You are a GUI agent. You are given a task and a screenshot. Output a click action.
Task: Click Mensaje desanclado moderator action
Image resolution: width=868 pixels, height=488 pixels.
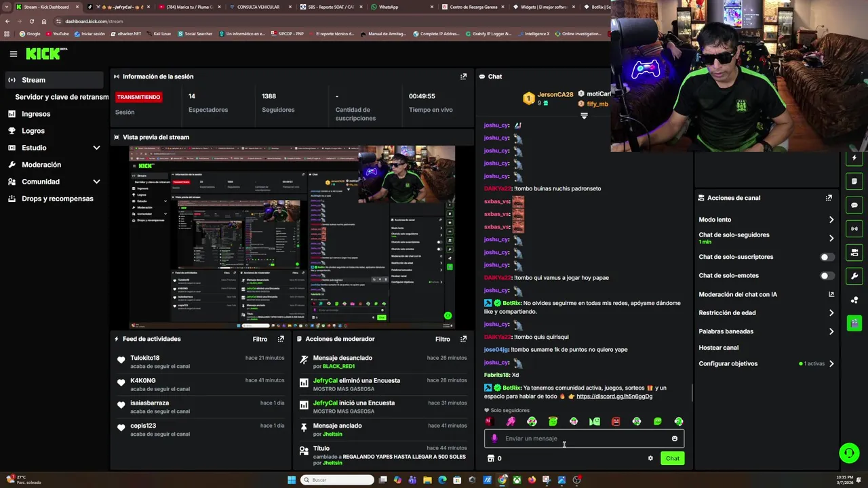(x=342, y=358)
